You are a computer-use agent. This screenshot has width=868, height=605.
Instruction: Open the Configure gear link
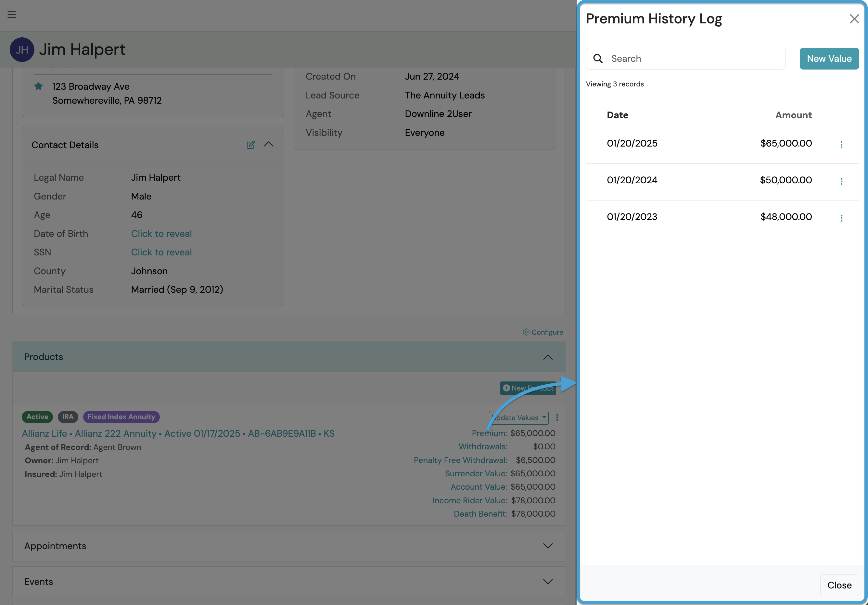point(543,332)
